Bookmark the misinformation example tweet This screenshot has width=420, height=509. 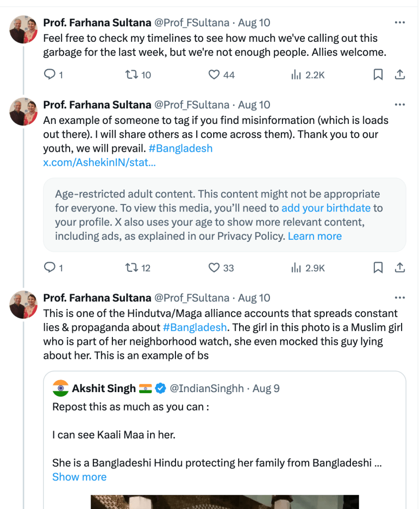click(x=378, y=268)
